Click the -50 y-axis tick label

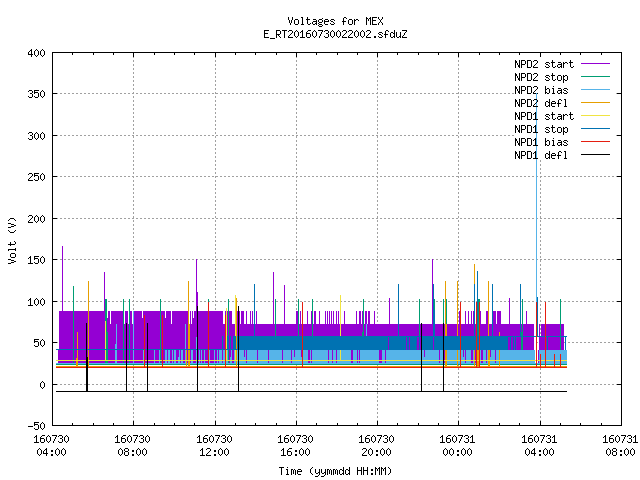(x=36, y=426)
